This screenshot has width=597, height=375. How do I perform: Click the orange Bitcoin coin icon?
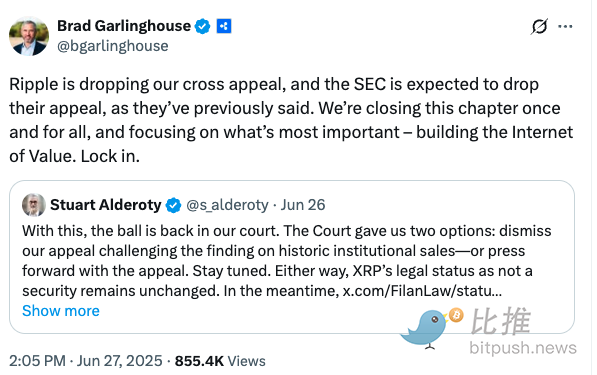point(456,315)
